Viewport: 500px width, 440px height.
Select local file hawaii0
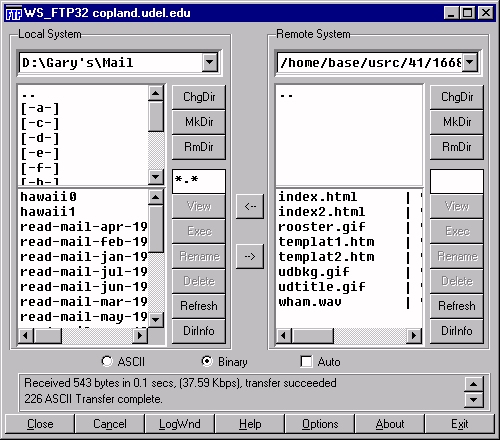point(49,197)
